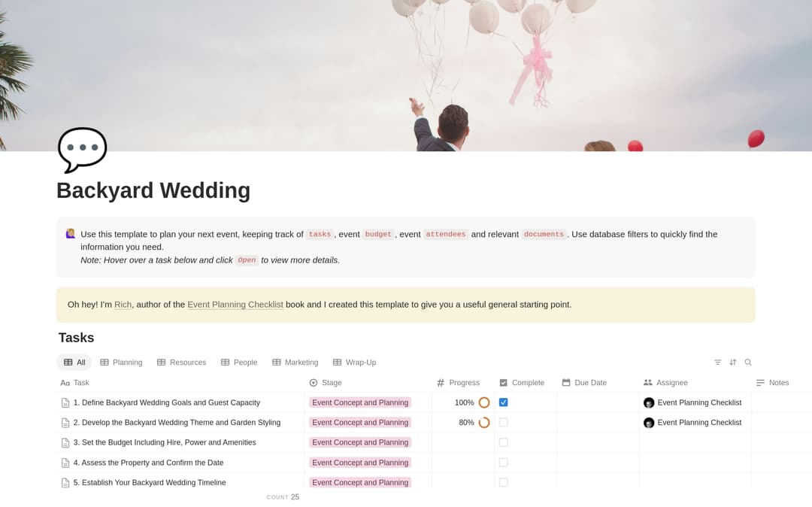Click the empty Assignee cell for task 3
The width and height of the screenshot is (812, 507).
point(695,442)
